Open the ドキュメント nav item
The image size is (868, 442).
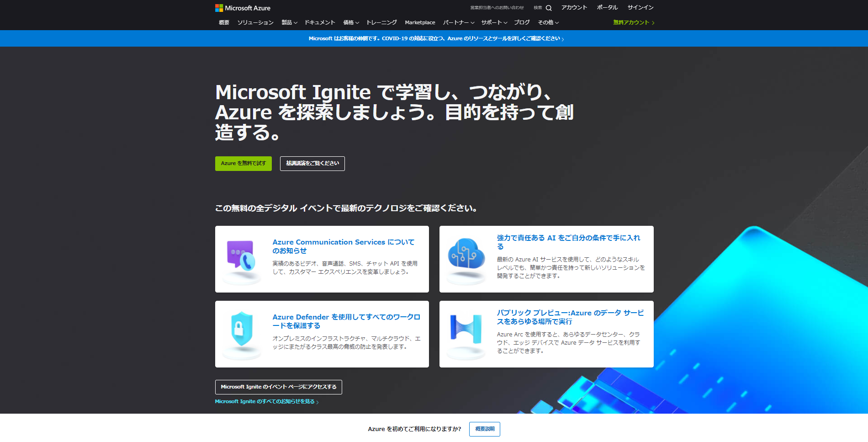(320, 22)
